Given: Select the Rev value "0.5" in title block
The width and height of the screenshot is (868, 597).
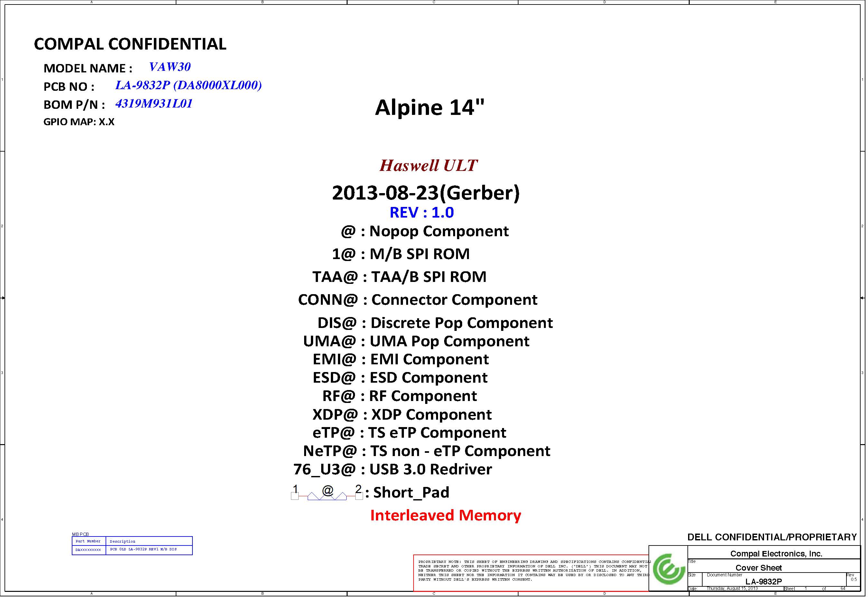Looking at the screenshot, I should click(x=854, y=580).
